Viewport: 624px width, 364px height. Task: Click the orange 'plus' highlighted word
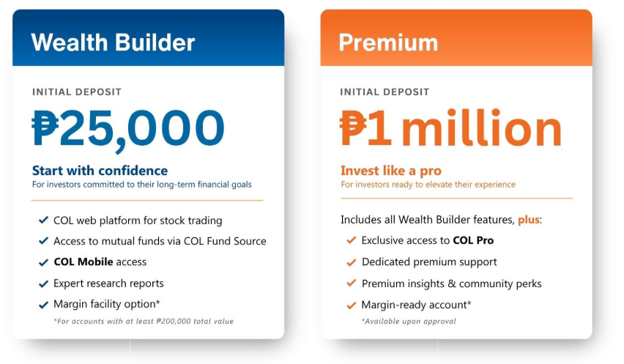pos(530,220)
